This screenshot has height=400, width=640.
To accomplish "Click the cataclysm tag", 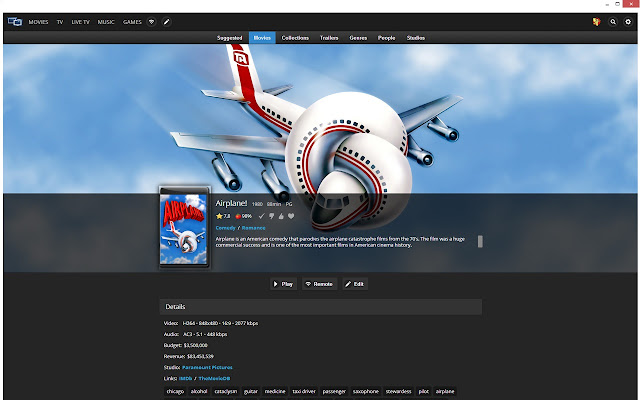I will (226, 391).
